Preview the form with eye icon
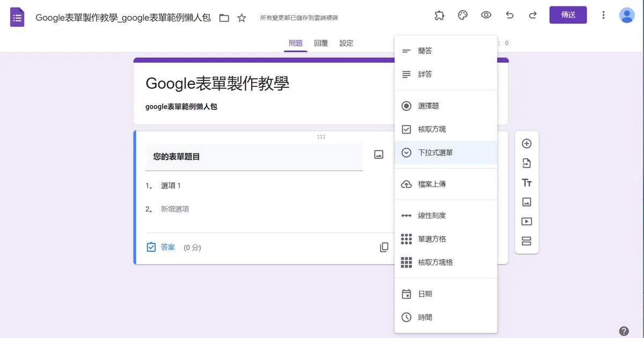Screen dimensions: 644x338 tap(486, 15)
